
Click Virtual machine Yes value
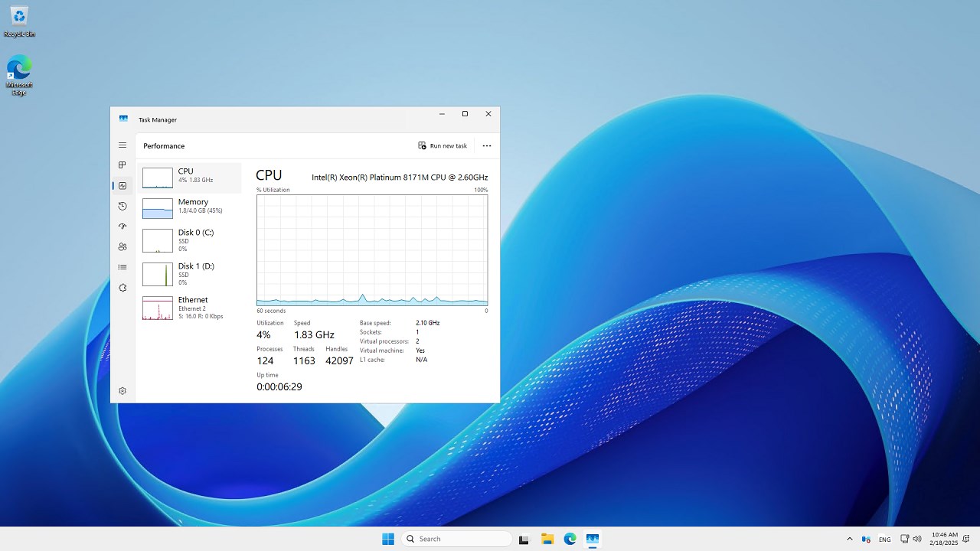pos(420,350)
